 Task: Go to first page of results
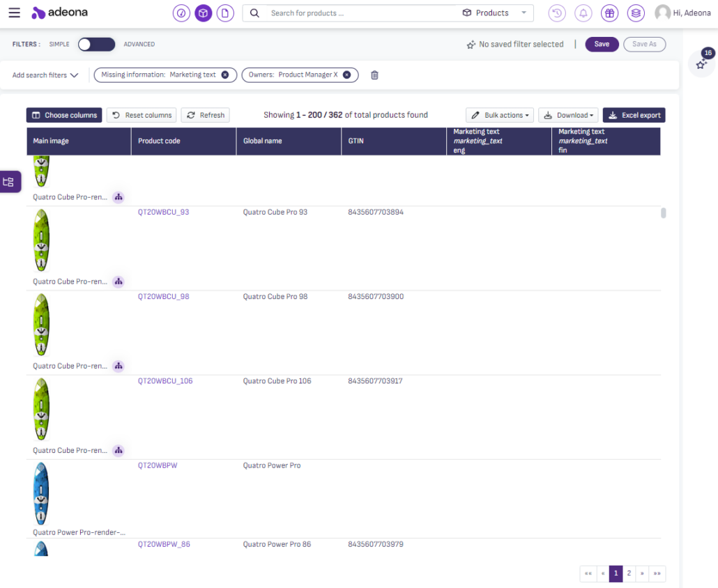[x=588, y=573]
